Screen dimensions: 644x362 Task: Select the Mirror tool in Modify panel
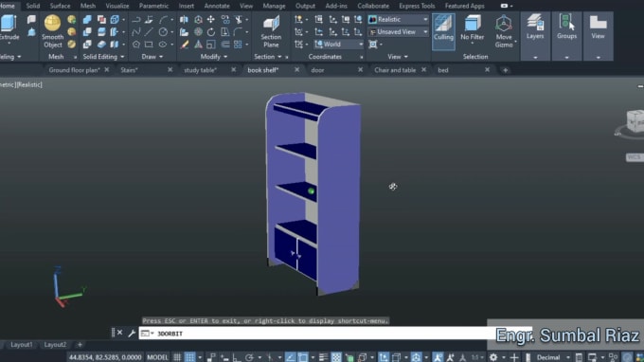coord(184,19)
